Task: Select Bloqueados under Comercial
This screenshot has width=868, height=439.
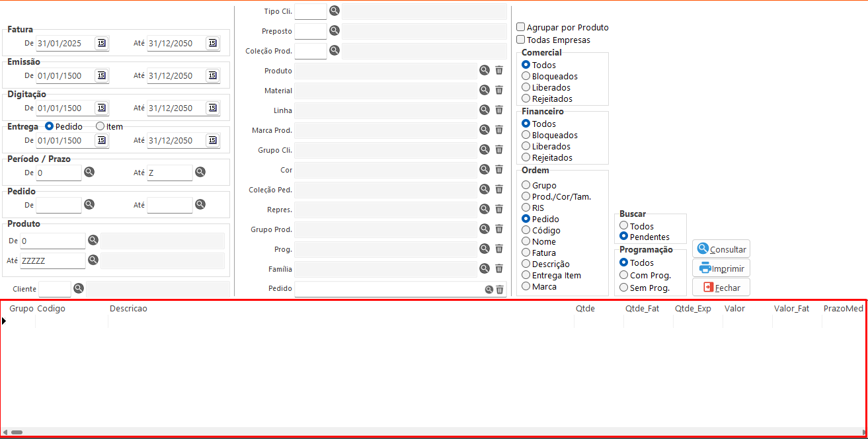Action: (x=526, y=76)
